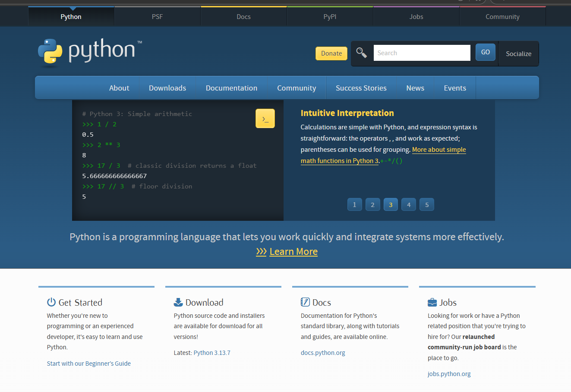Click the Get Started power icon
This screenshot has width=571, height=392.
pos(51,302)
